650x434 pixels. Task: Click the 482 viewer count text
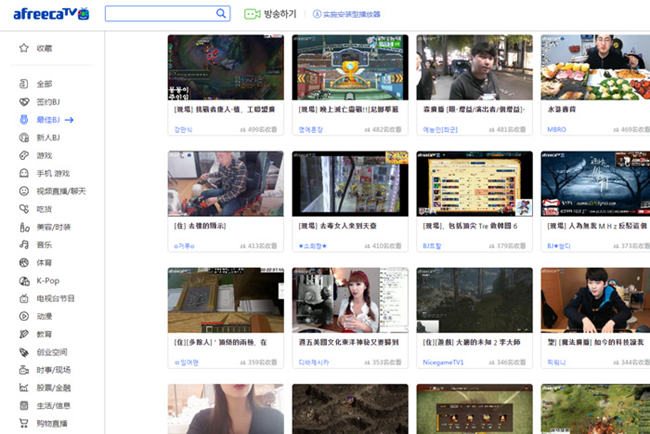pos(383,130)
